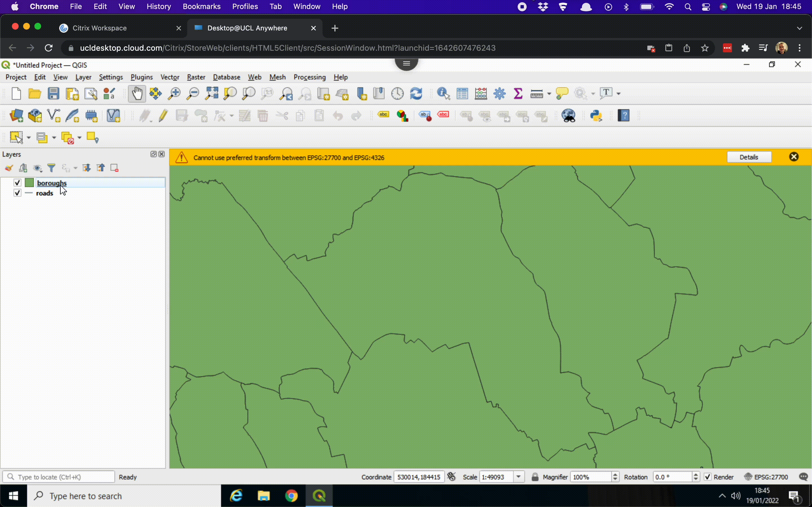Select the Pan Map hand tool
812x507 pixels.
tap(137, 94)
